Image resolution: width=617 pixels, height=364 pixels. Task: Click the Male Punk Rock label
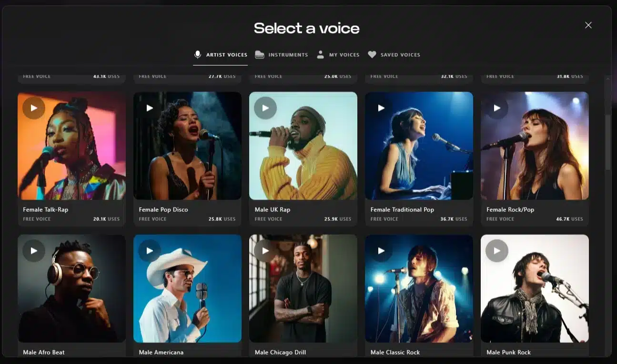tap(508, 352)
